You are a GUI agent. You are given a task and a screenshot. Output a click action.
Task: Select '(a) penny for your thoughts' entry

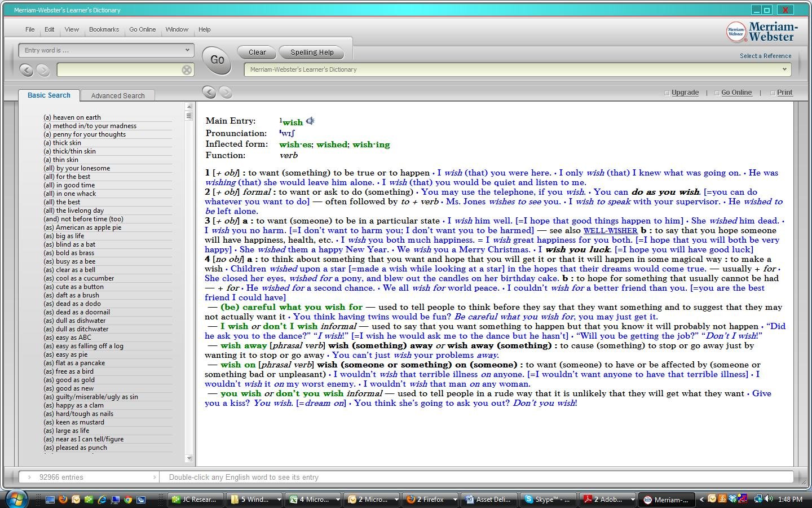click(85, 134)
